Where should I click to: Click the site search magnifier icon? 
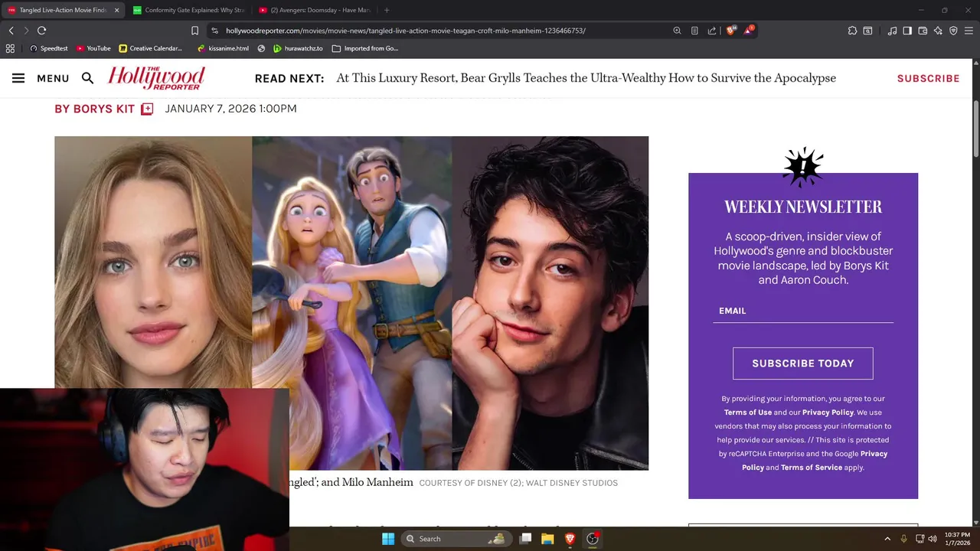87,78
